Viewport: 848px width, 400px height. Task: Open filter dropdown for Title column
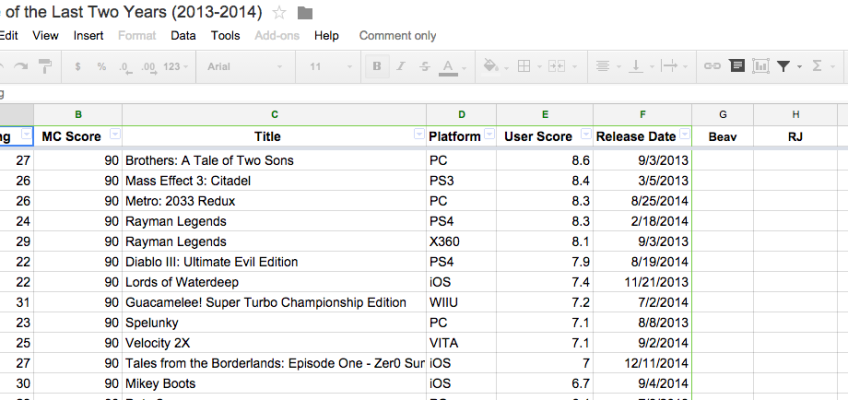pyautogui.click(x=419, y=134)
